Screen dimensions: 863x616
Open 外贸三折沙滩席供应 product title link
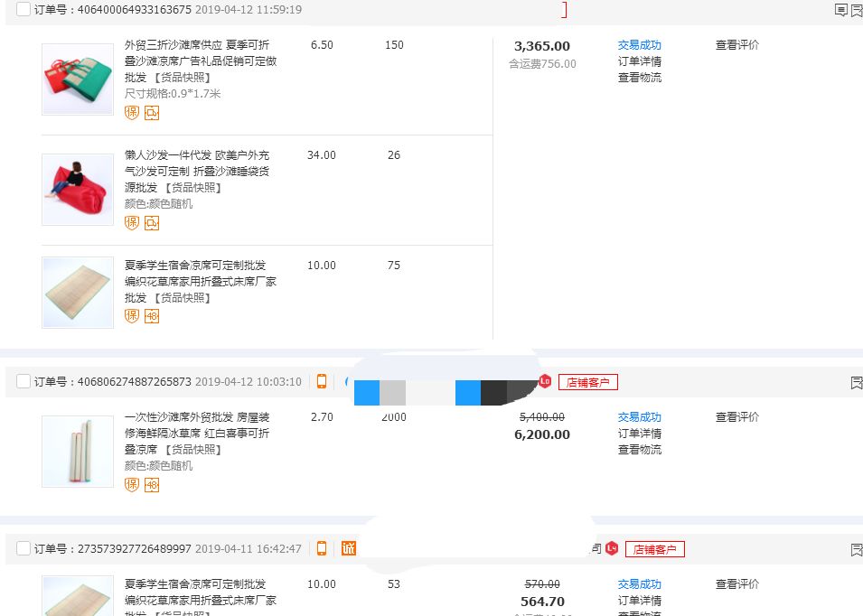[x=196, y=45]
